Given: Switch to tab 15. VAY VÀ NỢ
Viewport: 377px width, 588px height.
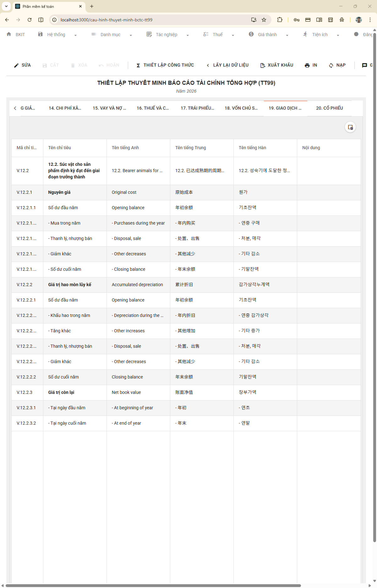Looking at the screenshot, I should point(109,108).
